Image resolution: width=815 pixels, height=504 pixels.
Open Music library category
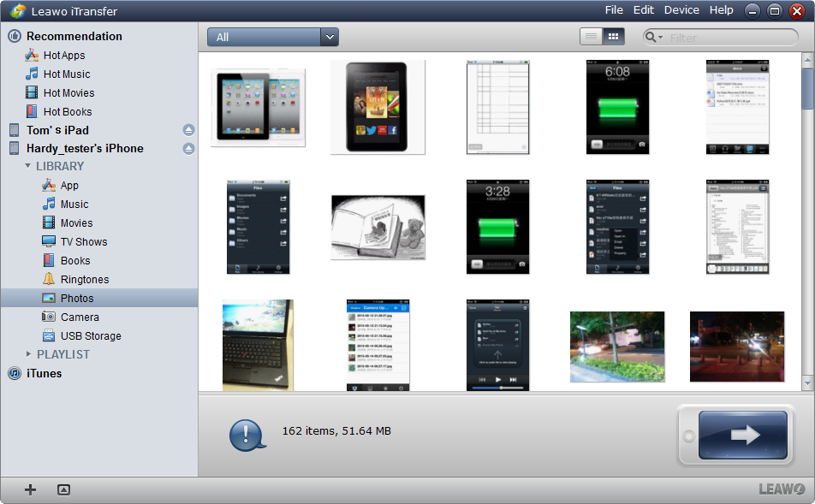(x=74, y=205)
